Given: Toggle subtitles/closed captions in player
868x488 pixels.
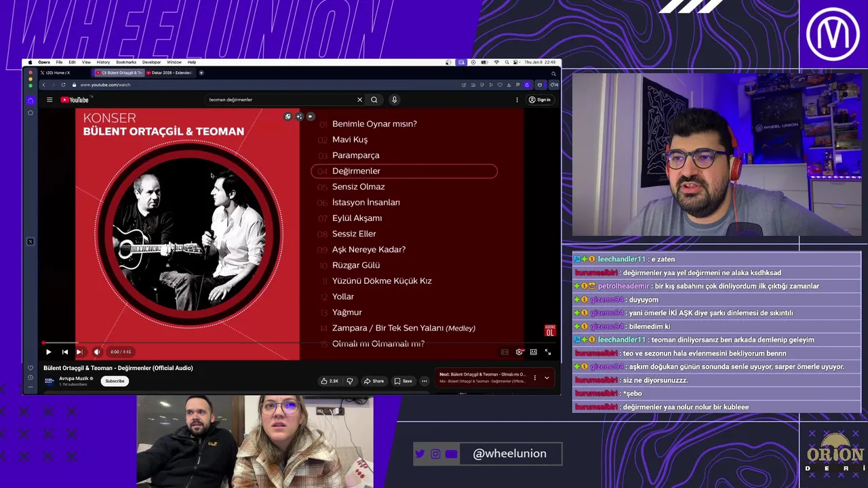Looking at the screenshot, I should pyautogui.click(x=505, y=352).
